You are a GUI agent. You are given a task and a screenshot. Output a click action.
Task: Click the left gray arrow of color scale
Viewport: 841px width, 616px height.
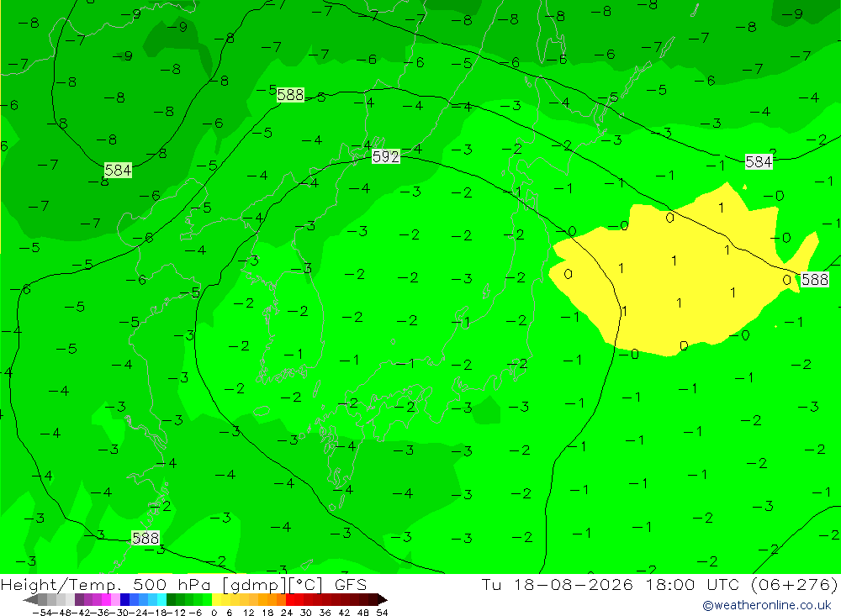click(x=30, y=599)
